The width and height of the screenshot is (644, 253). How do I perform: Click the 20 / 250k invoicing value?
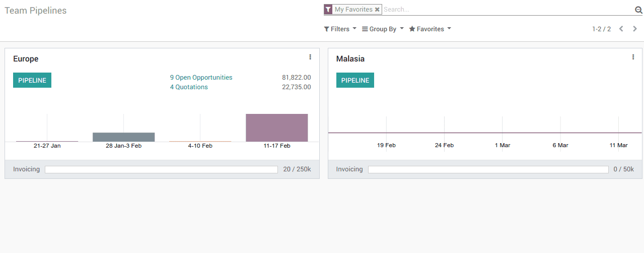click(x=297, y=169)
